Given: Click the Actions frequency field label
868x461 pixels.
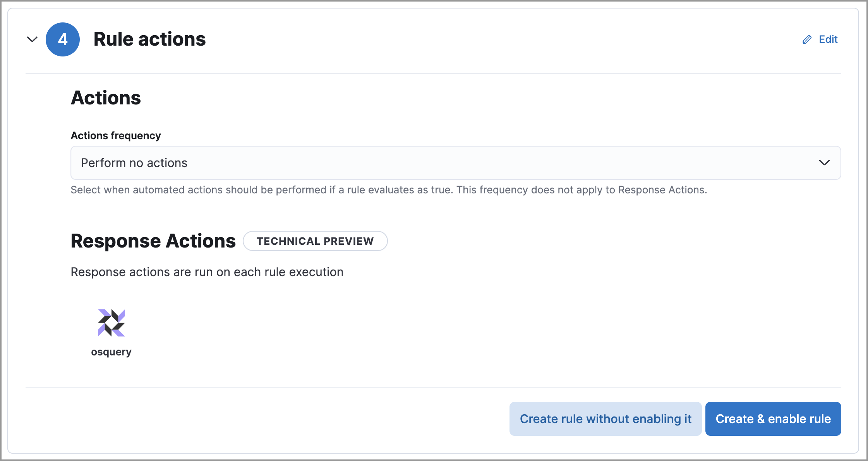Looking at the screenshot, I should (116, 136).
